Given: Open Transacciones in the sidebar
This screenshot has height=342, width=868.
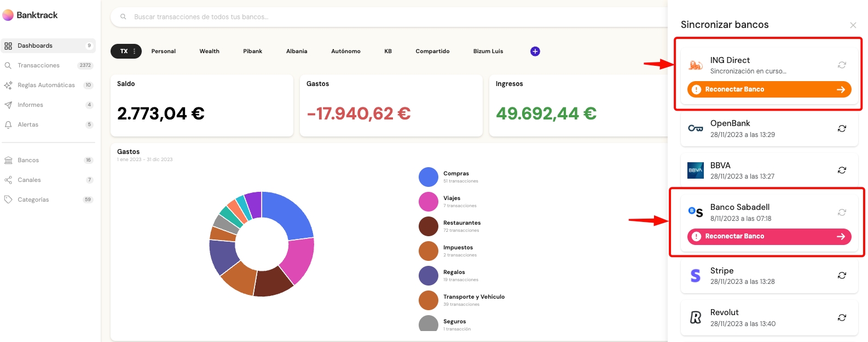Looking at the screenshot, I should point(38,65).
